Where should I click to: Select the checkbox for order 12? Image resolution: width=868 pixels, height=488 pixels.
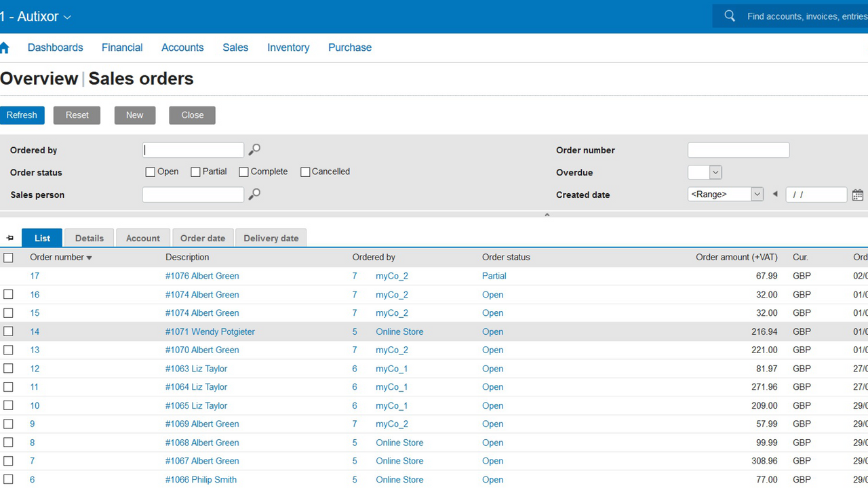pyautogui.click(x=8, y=368)
